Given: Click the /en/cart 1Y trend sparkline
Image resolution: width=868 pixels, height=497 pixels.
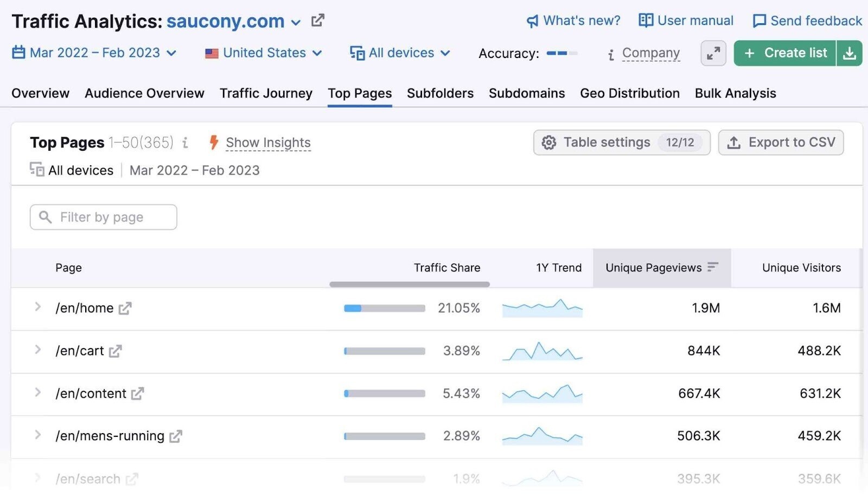Looking at the screenshot, I should (542, 351).
